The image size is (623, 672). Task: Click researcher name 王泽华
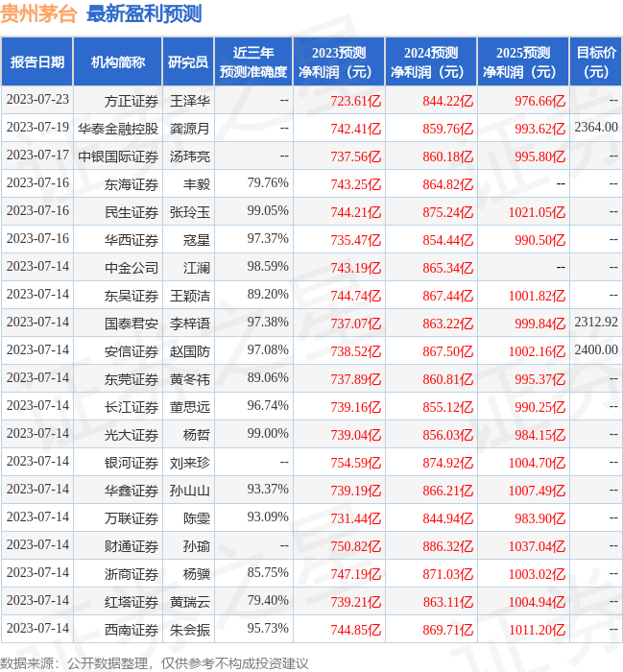click(x=190, y=101)
